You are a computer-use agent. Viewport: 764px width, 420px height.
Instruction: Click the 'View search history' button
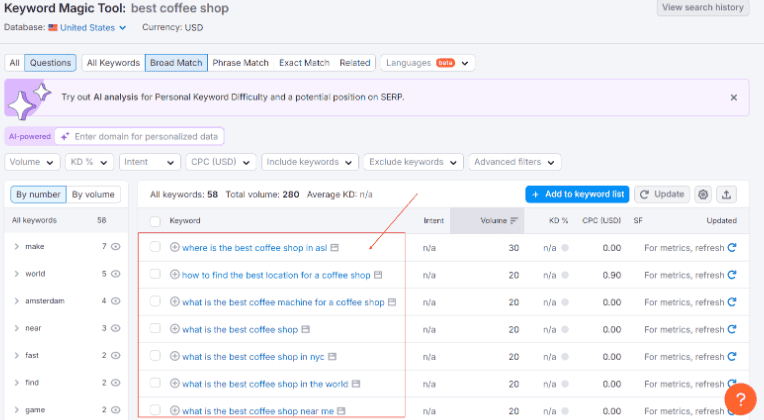coord(702,8)
